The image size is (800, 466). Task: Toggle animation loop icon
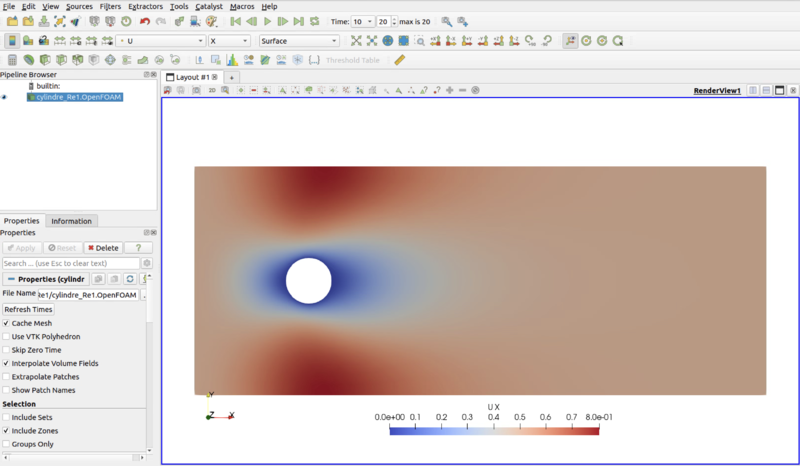tap(315, 21)
